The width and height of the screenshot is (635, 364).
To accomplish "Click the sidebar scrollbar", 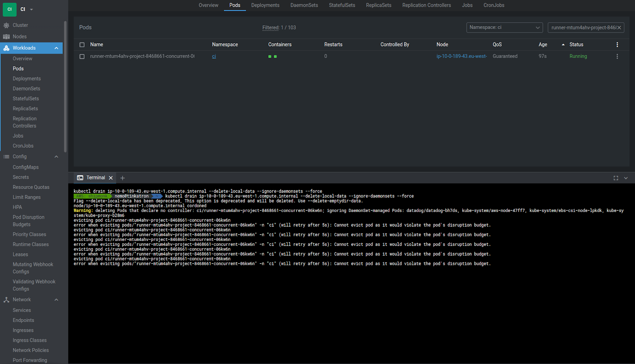I will click(x=65, y=87).
